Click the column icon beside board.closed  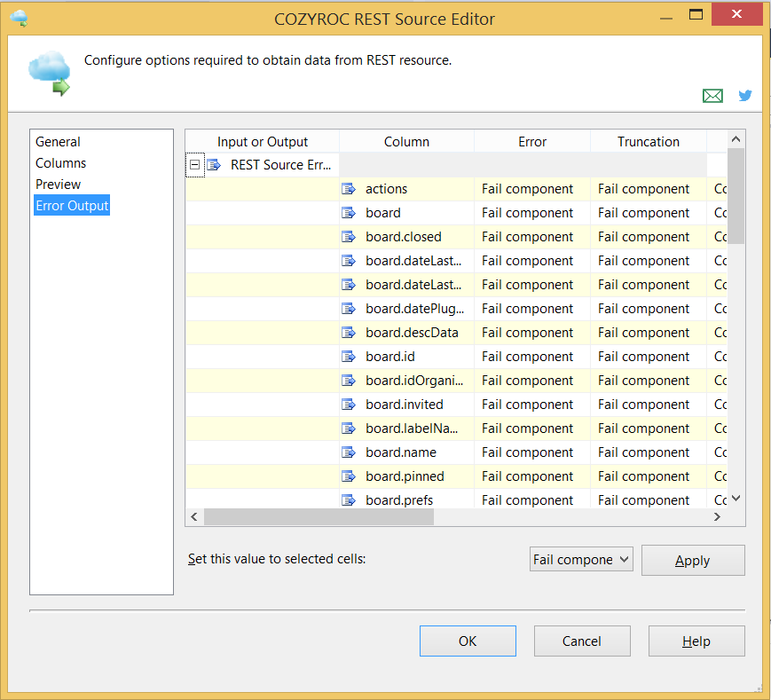tap(349, 237)
